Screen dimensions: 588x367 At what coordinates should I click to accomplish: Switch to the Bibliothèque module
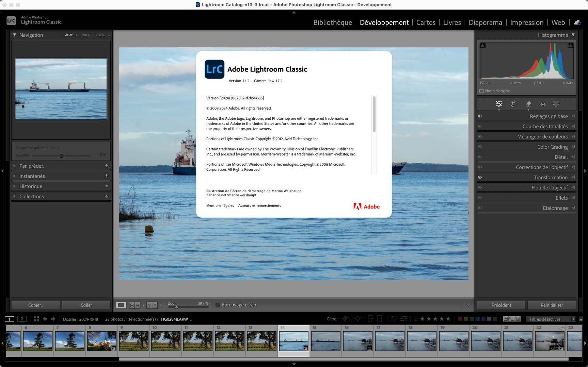[333, 22]
